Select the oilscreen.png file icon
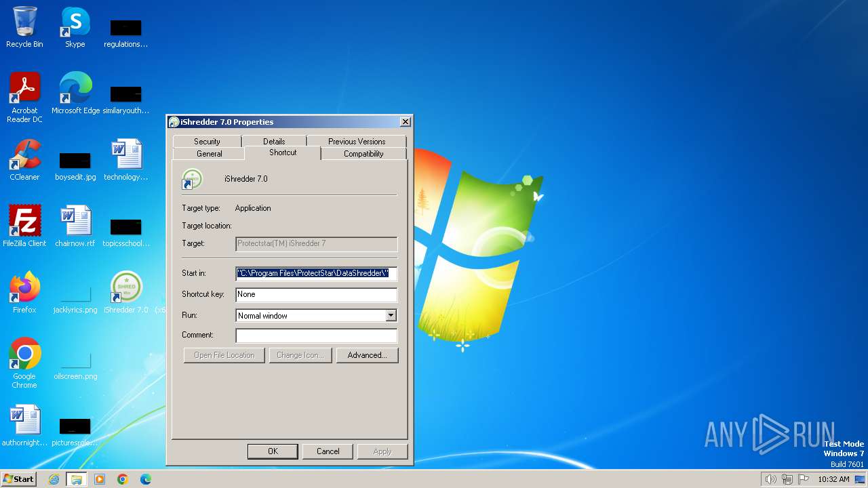Image resolution: width=868 pixels, height=488 pixels. point(75,366)
